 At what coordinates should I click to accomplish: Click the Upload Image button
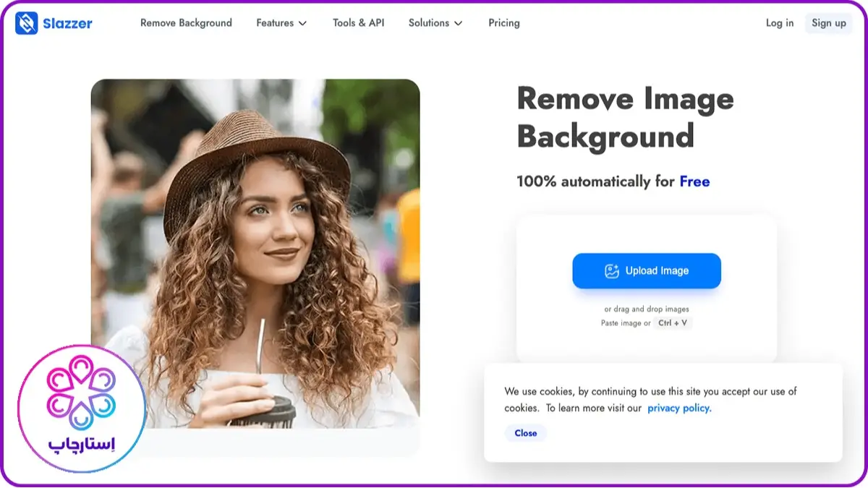coord(646,270)
